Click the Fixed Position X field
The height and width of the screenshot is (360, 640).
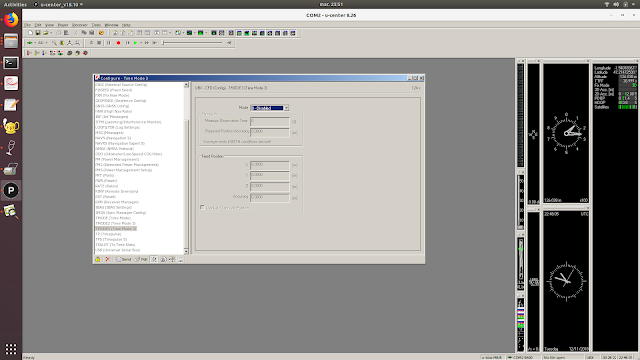point(269,164)
